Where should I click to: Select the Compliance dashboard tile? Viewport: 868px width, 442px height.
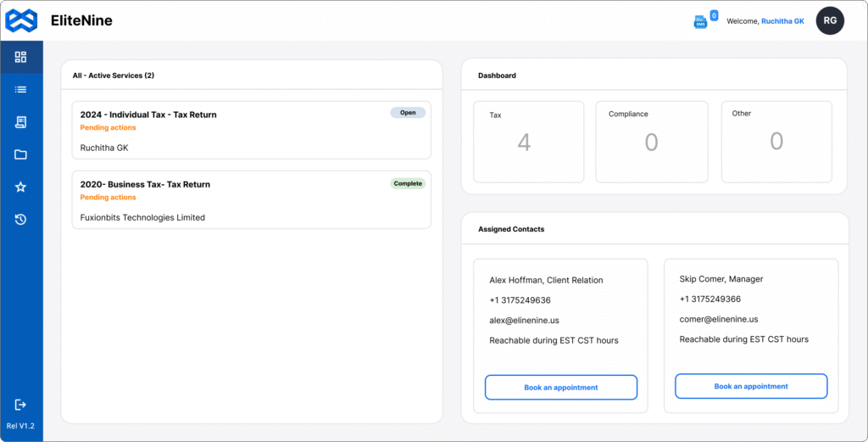tap(651, 142)
